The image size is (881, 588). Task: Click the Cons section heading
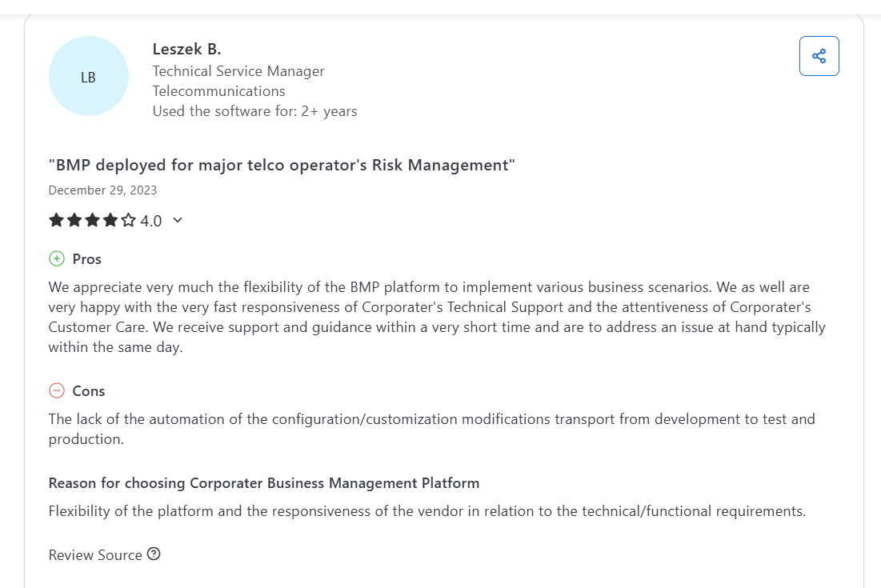click(x=89, y=391)
